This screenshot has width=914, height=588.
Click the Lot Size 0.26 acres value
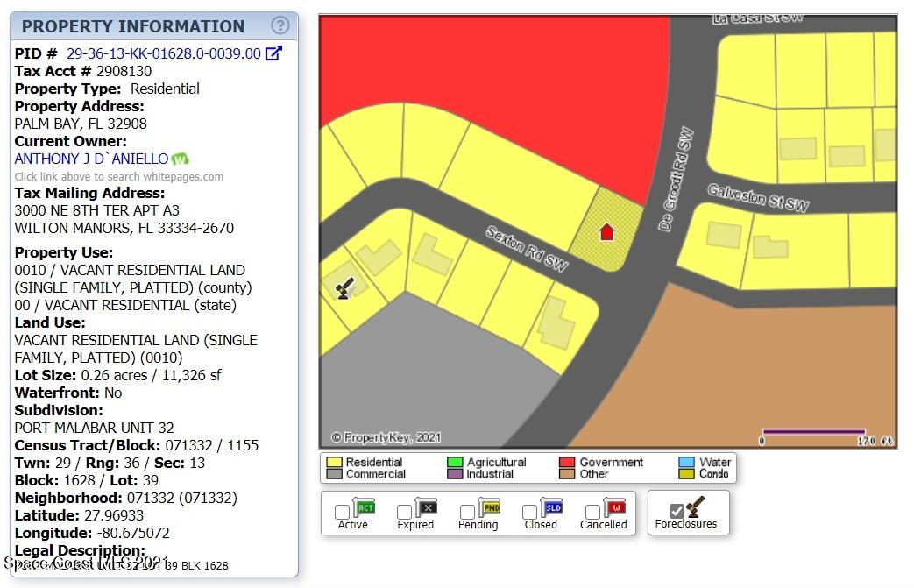click(x=151, y=375)
